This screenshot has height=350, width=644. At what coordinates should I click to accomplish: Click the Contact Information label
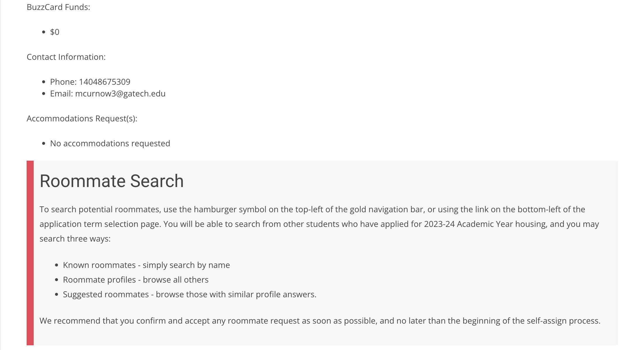coord(66,57)
